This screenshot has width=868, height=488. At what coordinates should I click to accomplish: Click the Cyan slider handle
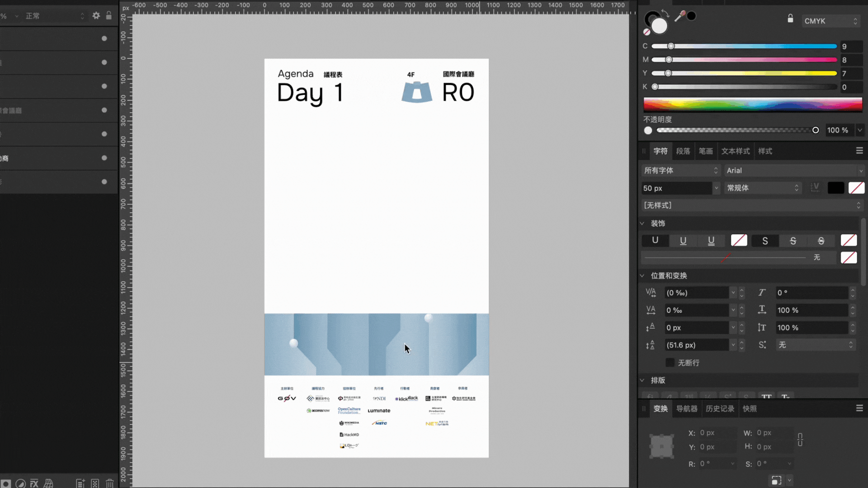(x=671, y=46)
